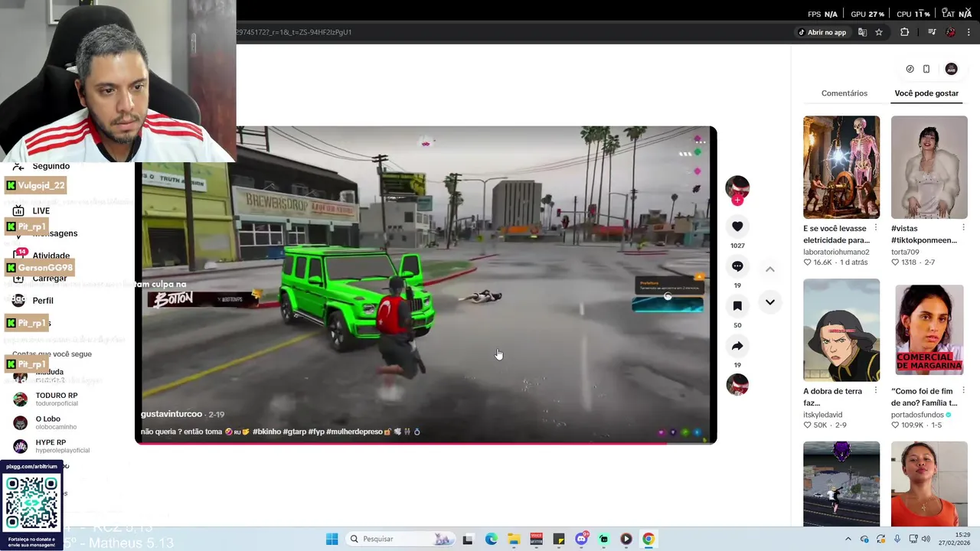Expand the system tray hidden icons
This screenshot has height=551, width=980.
point(848,539)
